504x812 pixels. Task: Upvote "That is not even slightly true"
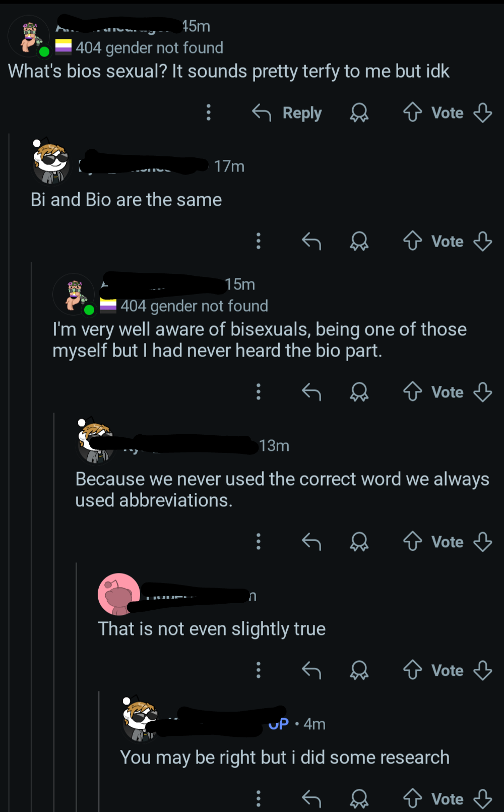tap(412, 670)
